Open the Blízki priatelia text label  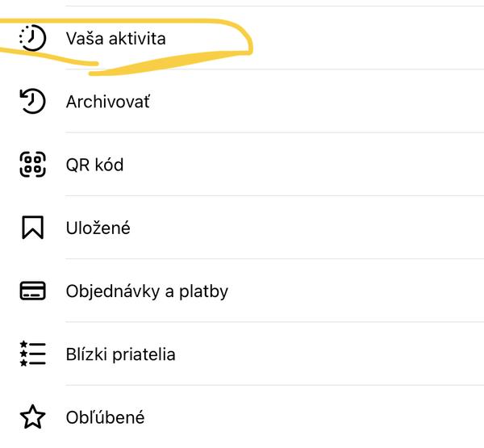pos(120,354)
